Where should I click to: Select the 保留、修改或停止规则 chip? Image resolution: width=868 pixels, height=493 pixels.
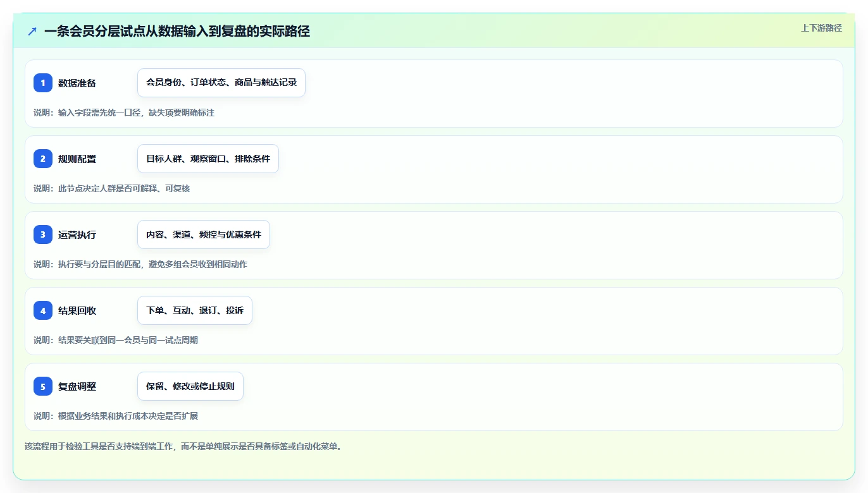(190, 386)
